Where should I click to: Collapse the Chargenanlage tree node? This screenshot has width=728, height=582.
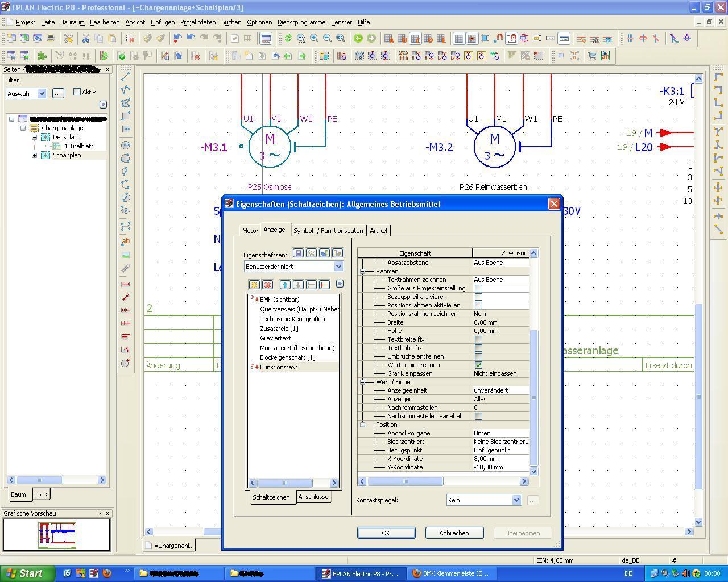click(x=23, y=128)
